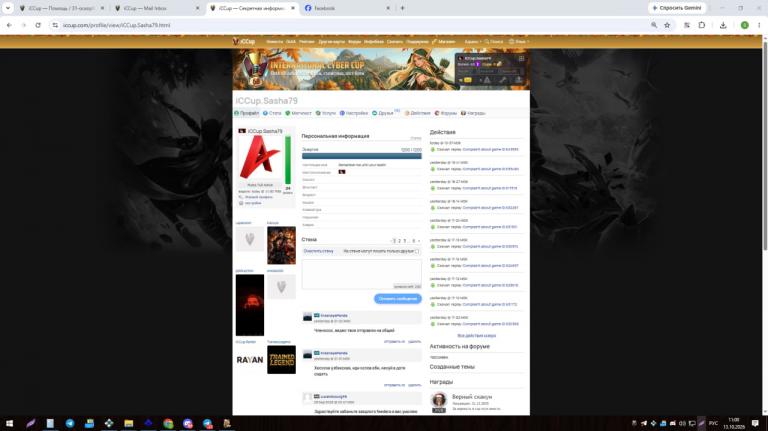Click the browser back arrow
This screenshot has width=768, height=431.
(x=9, y=25)
